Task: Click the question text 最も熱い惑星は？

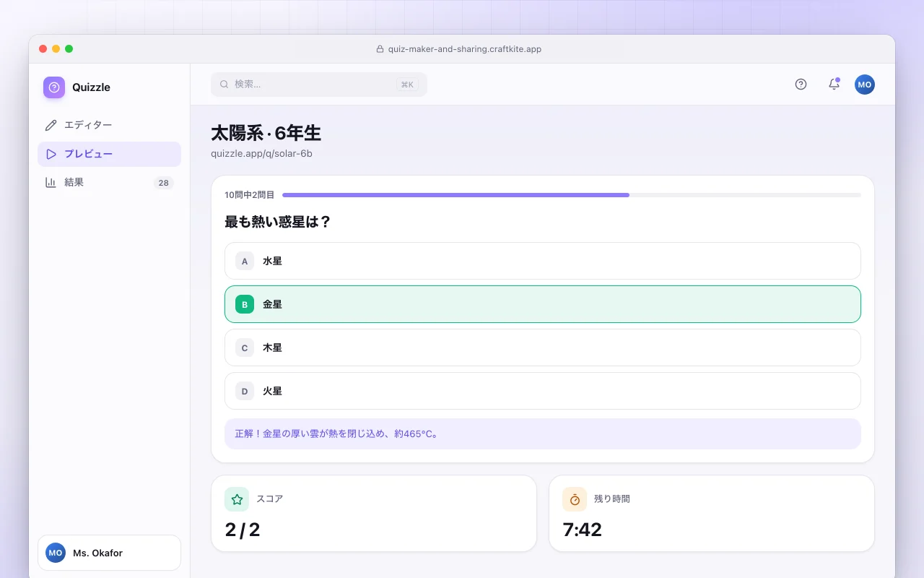Action: pyautogui.click(x=278, y=222)
